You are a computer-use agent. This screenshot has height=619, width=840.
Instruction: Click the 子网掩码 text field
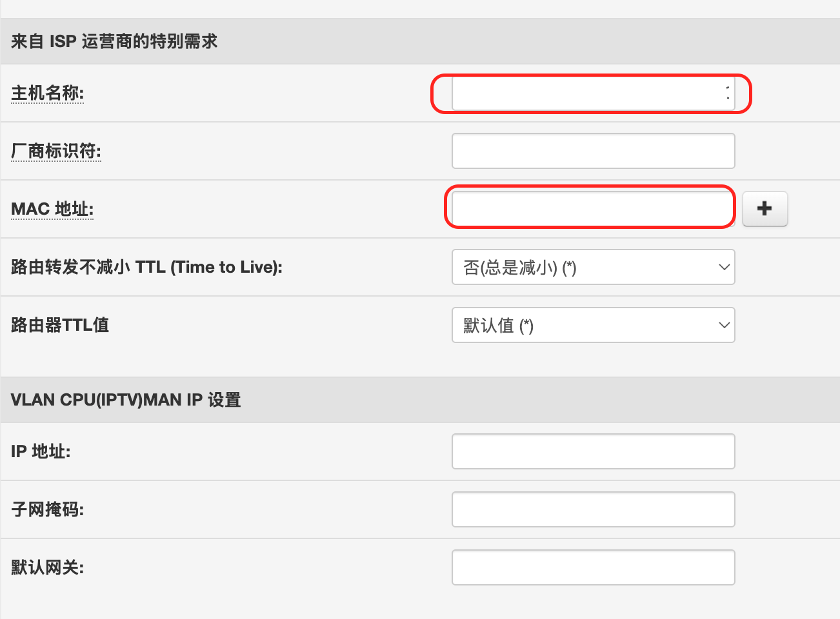[593, 509]
